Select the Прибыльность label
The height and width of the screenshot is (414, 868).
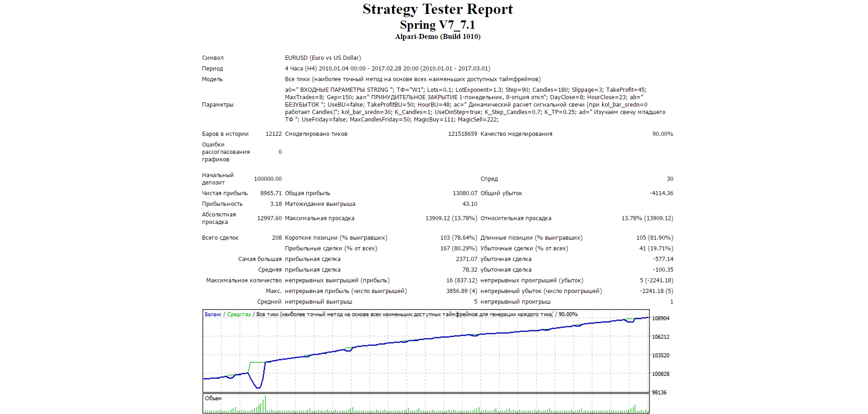(x=222, y=204)
